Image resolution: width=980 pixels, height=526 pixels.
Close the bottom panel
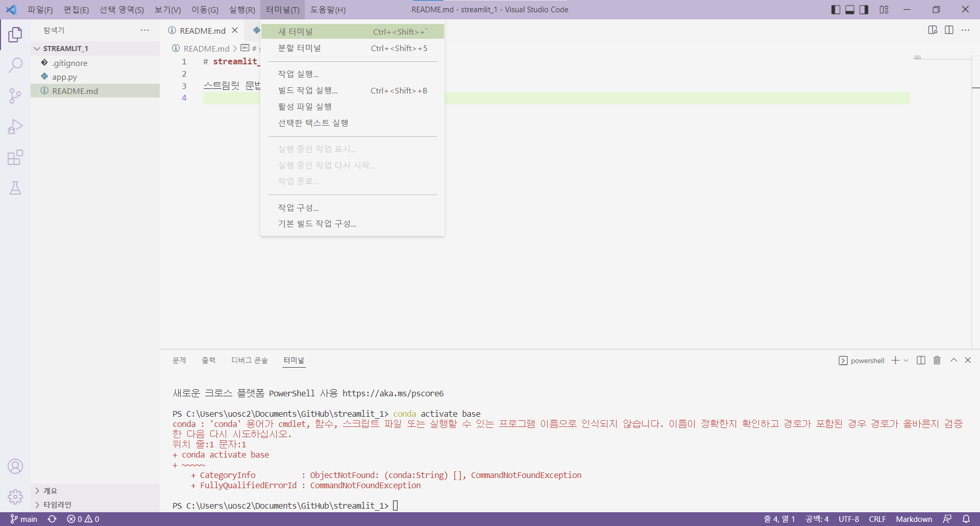click(968, 361)
